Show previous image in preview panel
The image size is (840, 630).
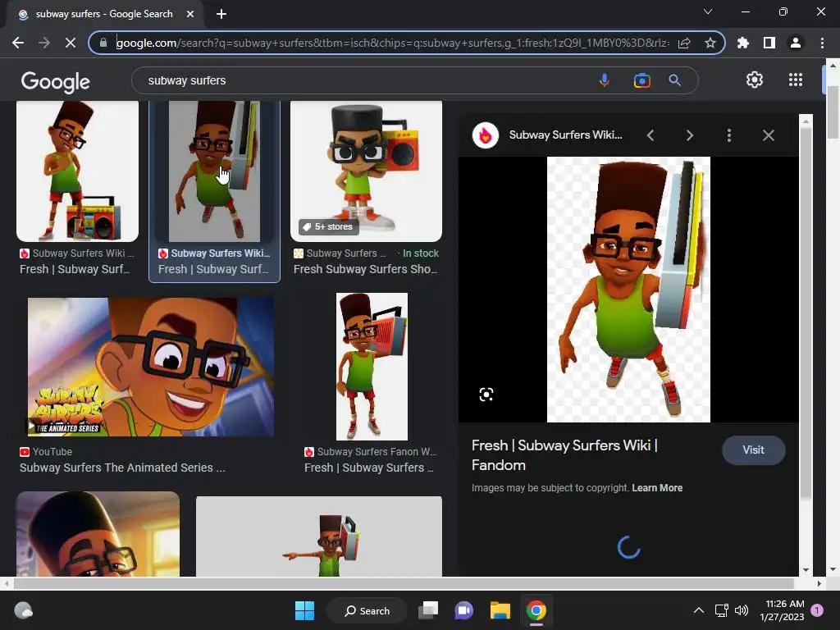tap(651, 135)
